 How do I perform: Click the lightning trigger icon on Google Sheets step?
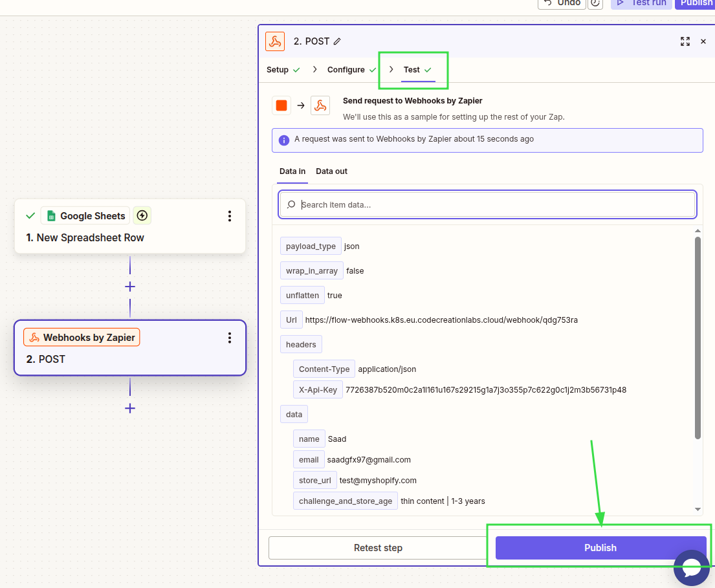142,216
